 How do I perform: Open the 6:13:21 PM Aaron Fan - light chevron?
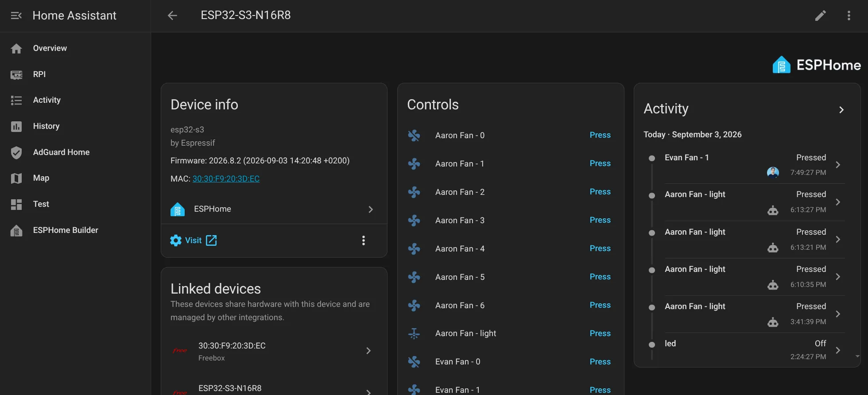[x=838, y=240]
